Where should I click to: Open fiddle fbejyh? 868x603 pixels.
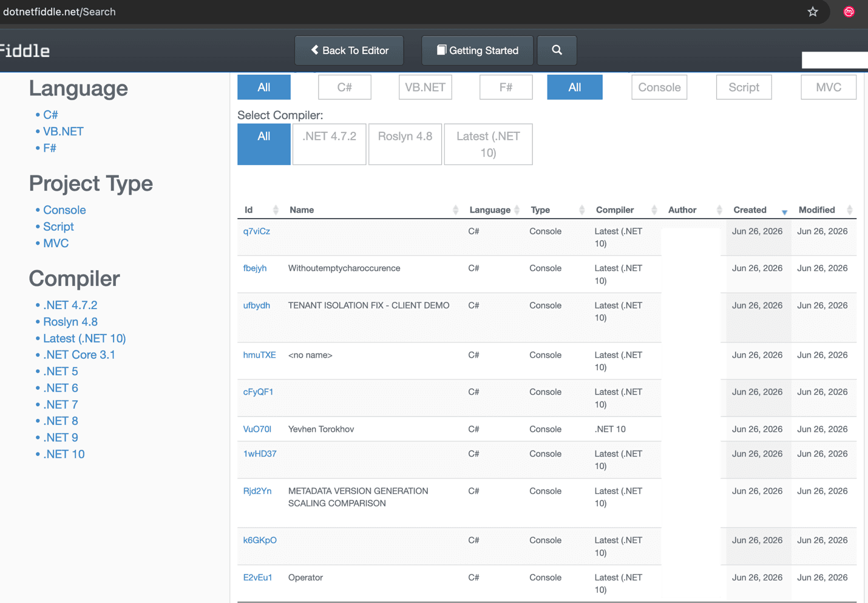point(255,268)
